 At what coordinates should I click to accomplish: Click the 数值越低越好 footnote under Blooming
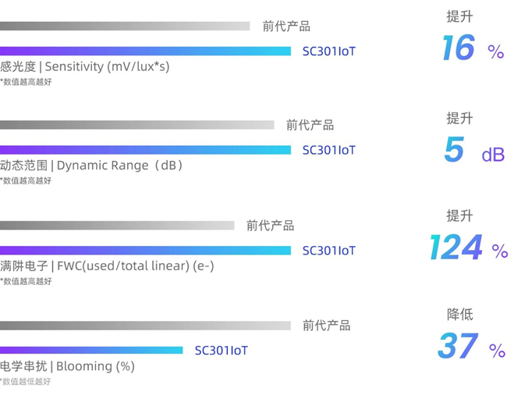tap(26, 382)
